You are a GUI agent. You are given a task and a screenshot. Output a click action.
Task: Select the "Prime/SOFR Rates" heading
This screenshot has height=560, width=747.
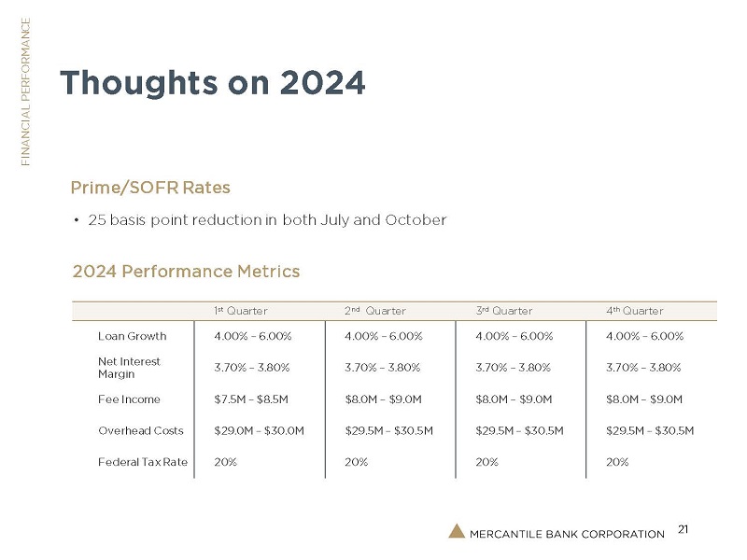coord(150,188)
